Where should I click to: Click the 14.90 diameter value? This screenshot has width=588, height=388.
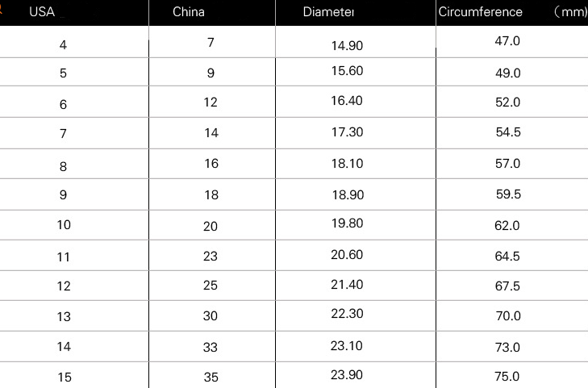pos(347,45)
